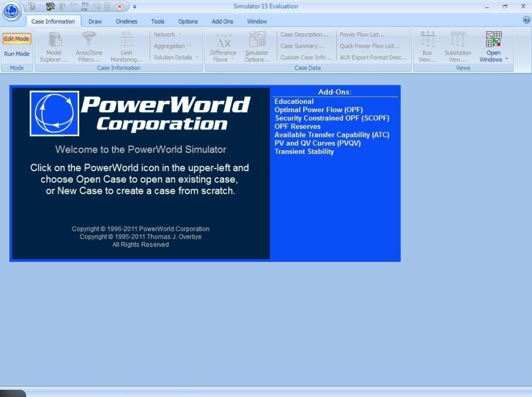The image size is (532, 397).
Task: Click the Limit Monitoring icon
Action: click(126, 40)
